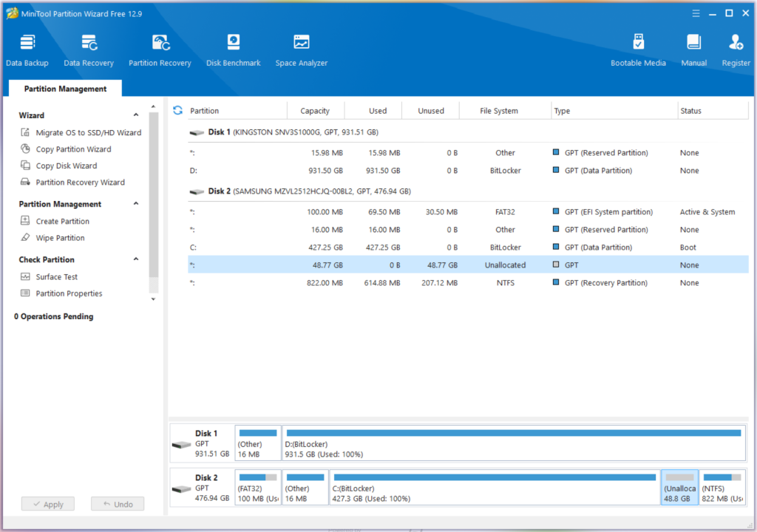Click the Create Partition icon
Viewport: 757px width, 532px height.
tap(25, 221)
